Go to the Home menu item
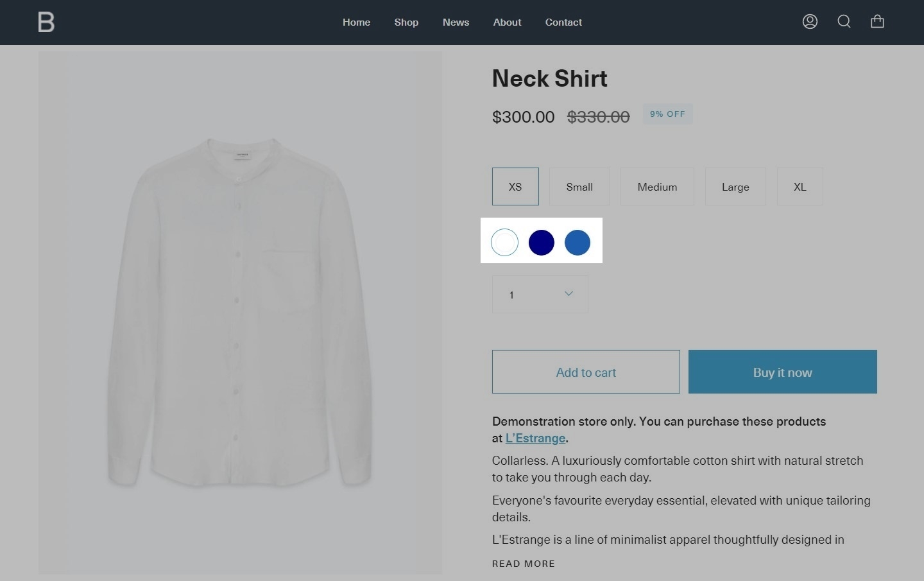 356,22
